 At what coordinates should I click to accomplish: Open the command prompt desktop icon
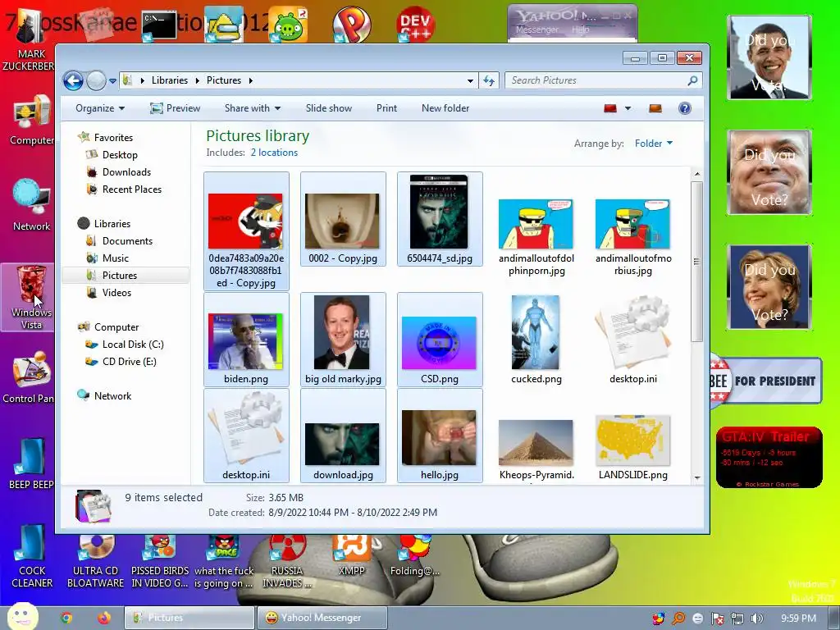coord(159,25)
